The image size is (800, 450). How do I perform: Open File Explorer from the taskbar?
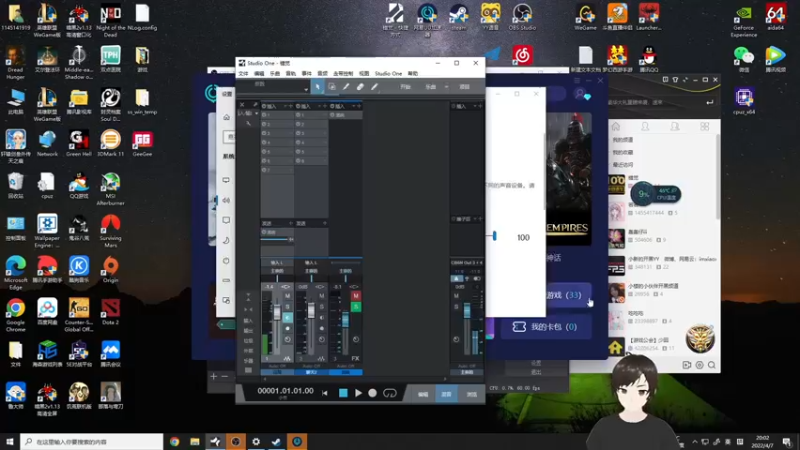pos(195,442)
